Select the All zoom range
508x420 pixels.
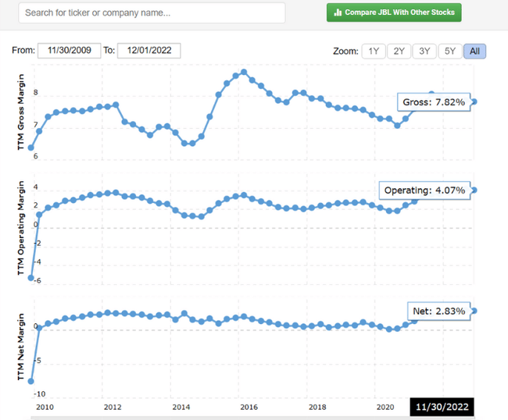point(474,51)
